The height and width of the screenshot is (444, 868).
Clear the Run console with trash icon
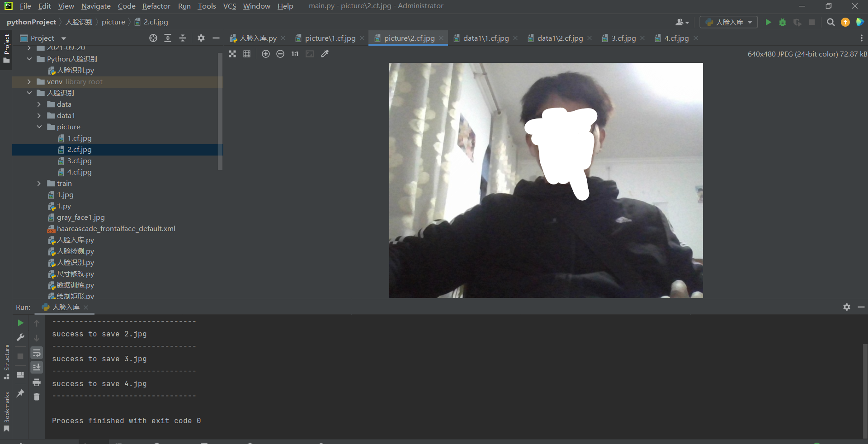point(37,397)
